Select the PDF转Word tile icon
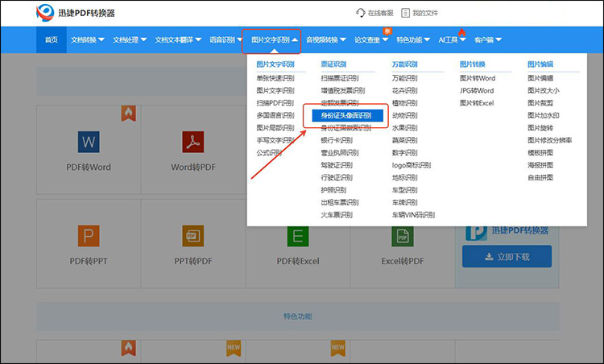This screenshot has height=364, width=604. 88,143
